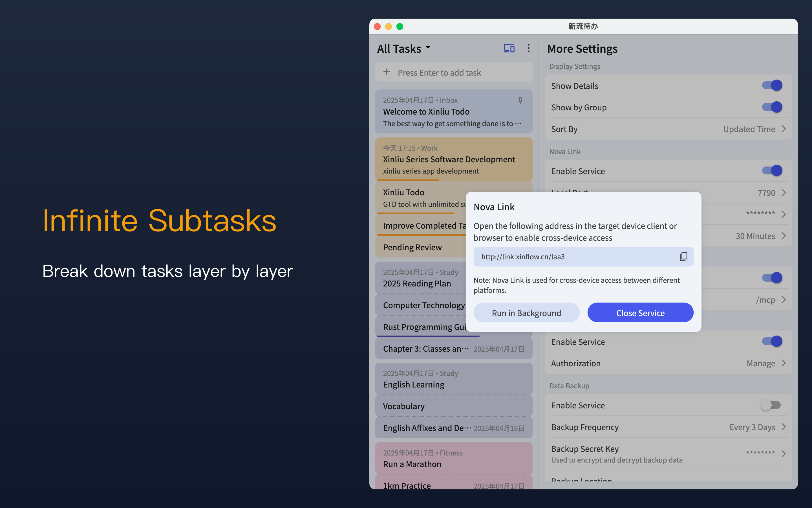
Task: Disable Nova Link Enable Service switch
Action: 772,171
